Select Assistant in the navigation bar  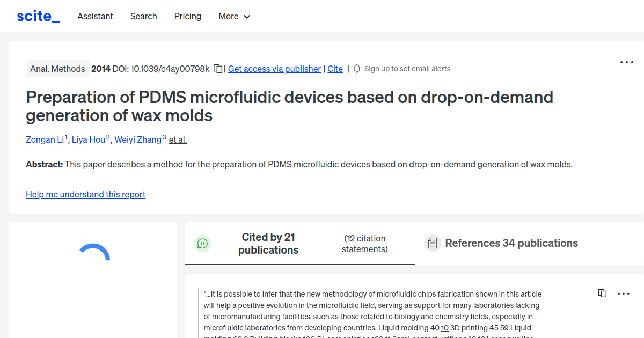pos(95,16)
